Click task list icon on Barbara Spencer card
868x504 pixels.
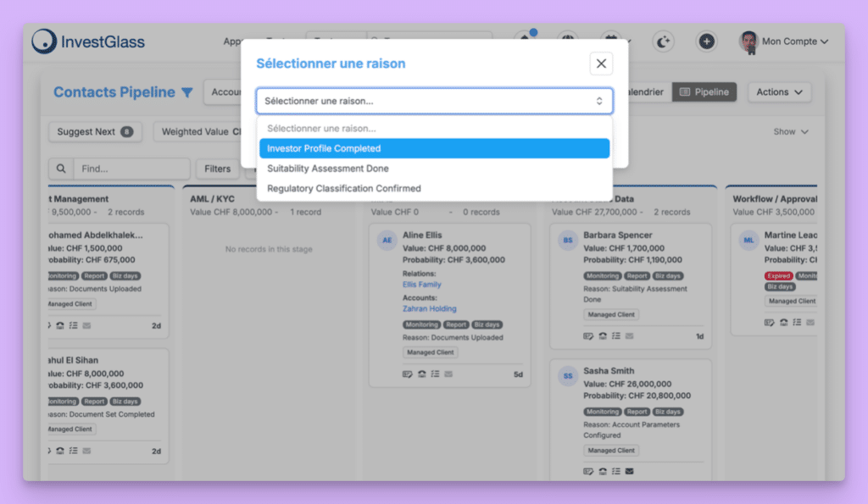point(615,336)
